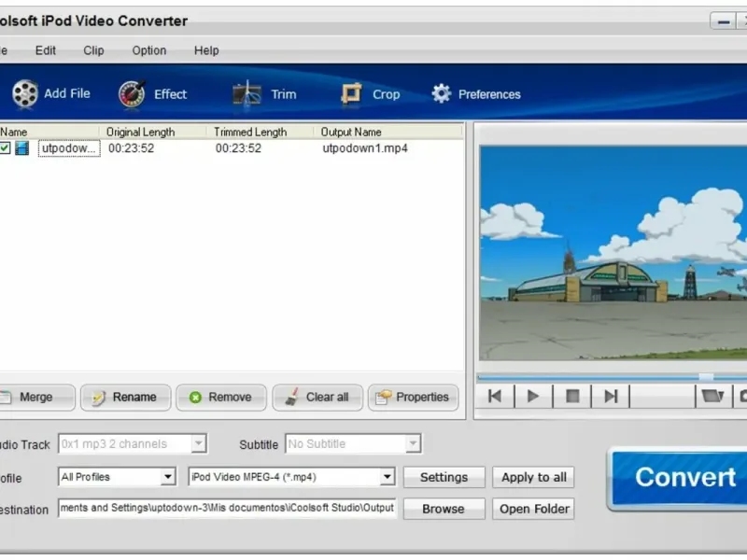The height and width of the screenshot is (560, 747).
Task: Click the Merge button
Action: [x=36, y=398]
